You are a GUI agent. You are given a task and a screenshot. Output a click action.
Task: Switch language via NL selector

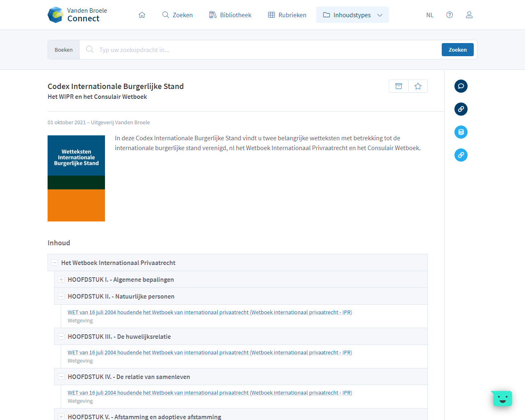pos(430,15)
